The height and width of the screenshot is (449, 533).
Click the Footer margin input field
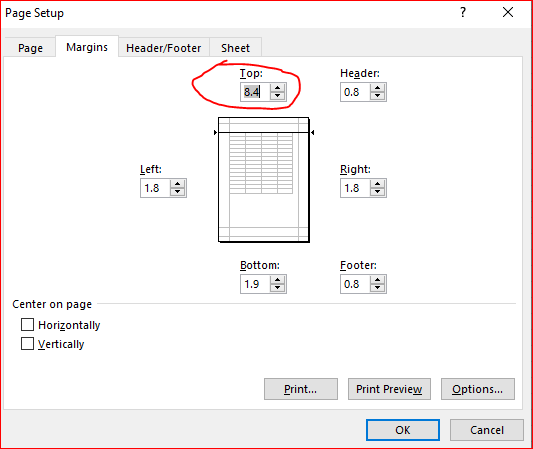point(355,284)
